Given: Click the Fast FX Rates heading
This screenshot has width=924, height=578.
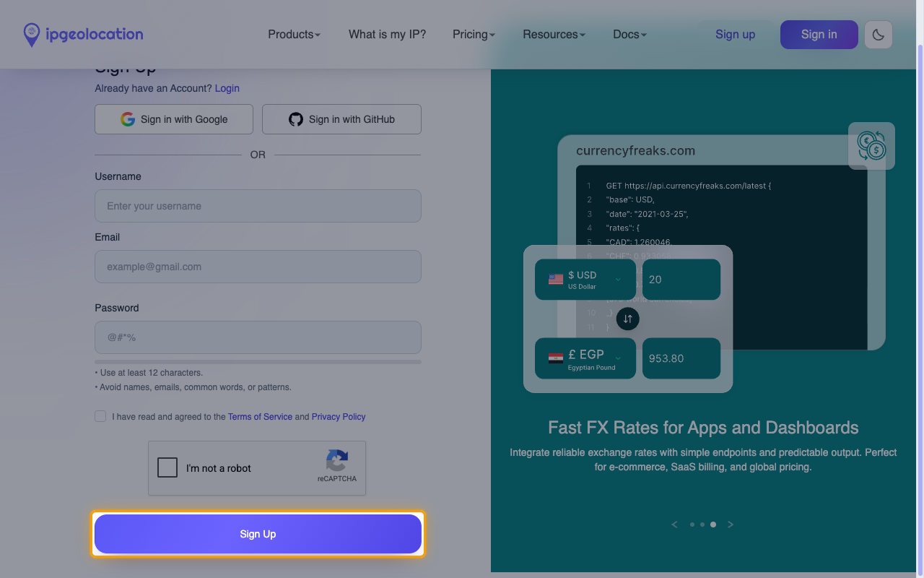Looking at the screenshot, I should [703, 428].
